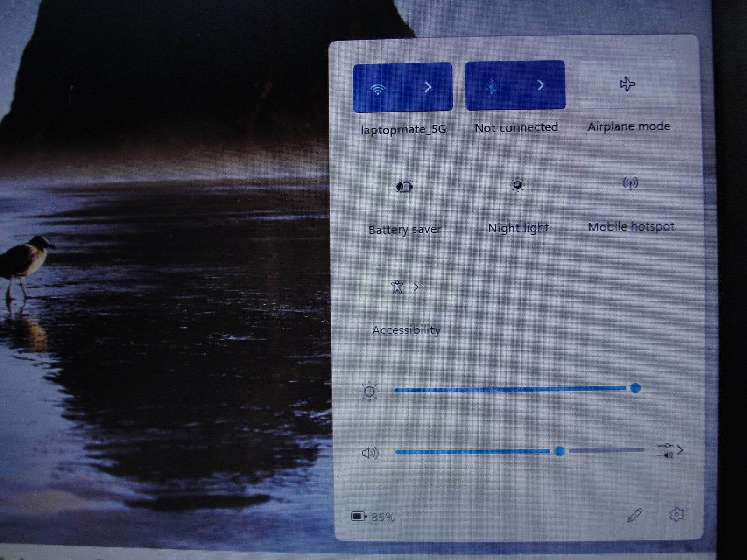Click the Not connected Bluetooth label

(516, 127)
